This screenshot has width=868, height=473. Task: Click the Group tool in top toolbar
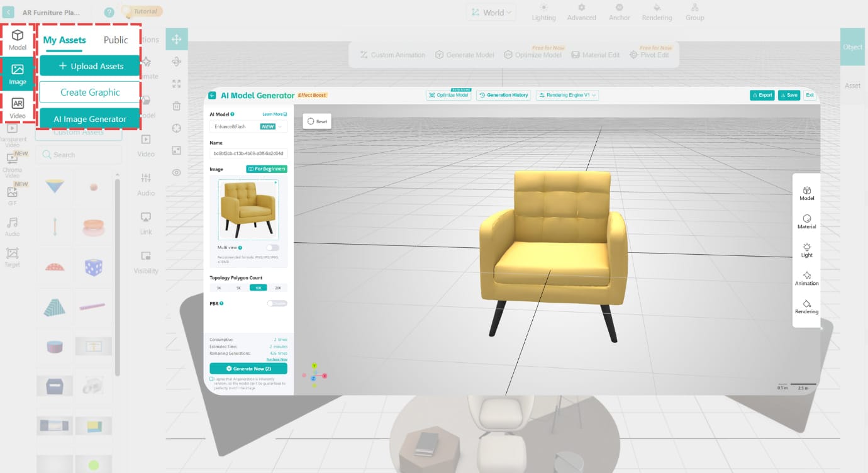click(695, 12)
